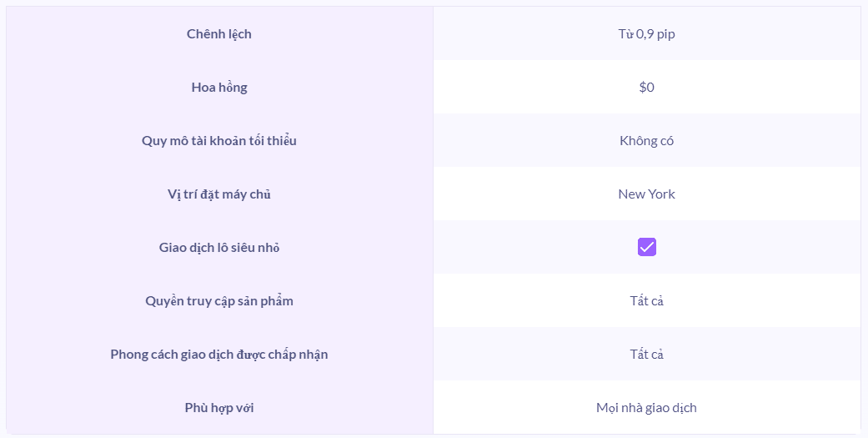This screenshot has width=868, height=438.
Task: Click the purple checkmark icon
Action: (x=647, y=247)
